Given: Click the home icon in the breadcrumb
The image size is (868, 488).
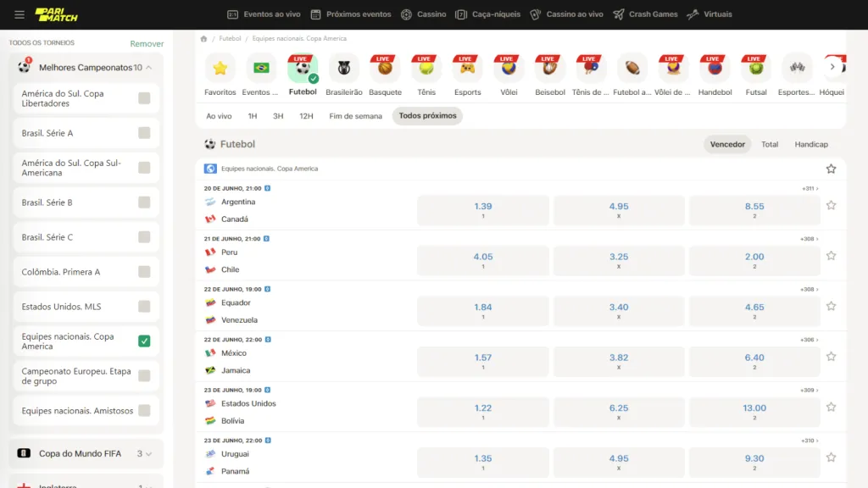Looking at the screenshot, I should coord(202,37).
